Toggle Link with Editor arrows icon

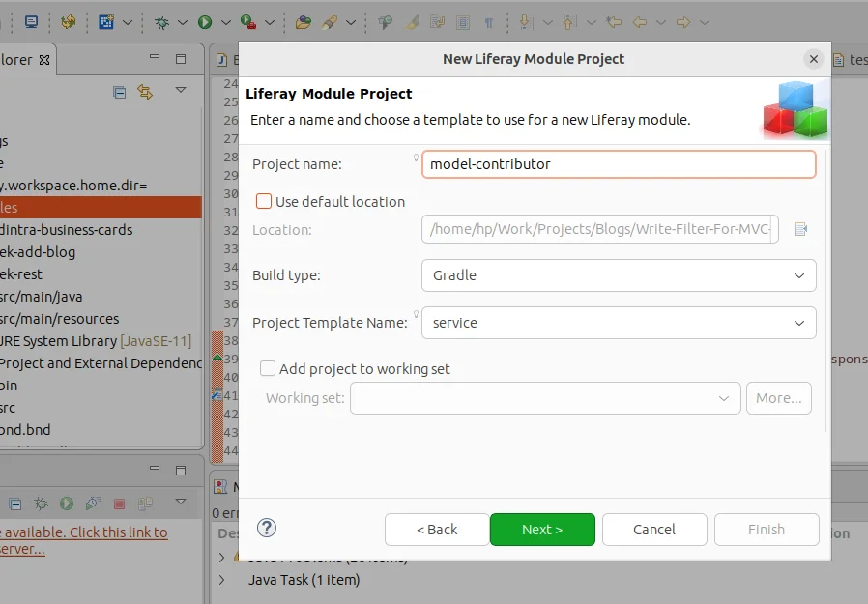(x=145, y=92)
